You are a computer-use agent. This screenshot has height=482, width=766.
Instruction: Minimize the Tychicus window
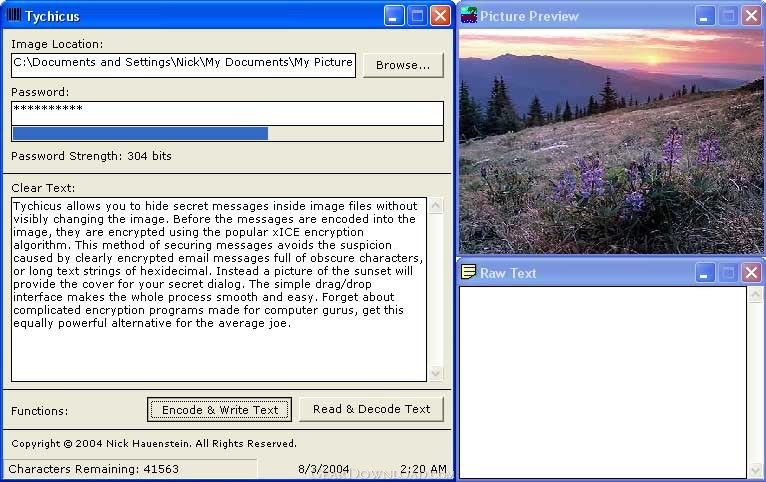click(x=394, y=16)
